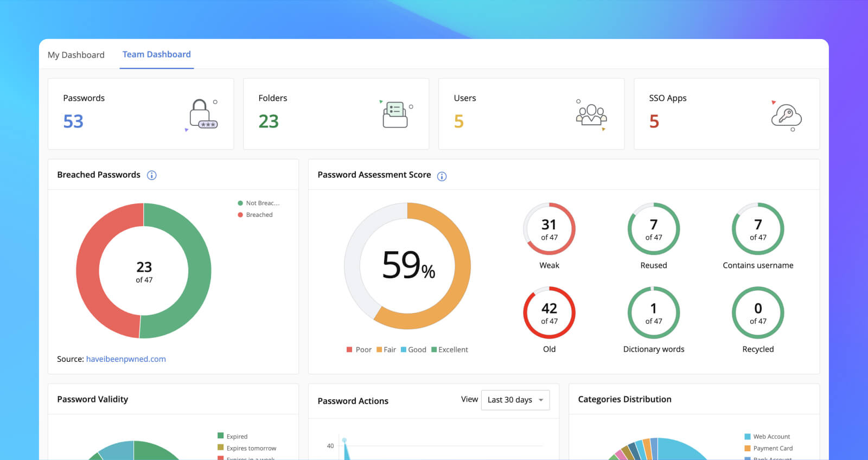This screenshot has width=868, height=460.
Task: Click the Password Actions heading
Action: 353,401
